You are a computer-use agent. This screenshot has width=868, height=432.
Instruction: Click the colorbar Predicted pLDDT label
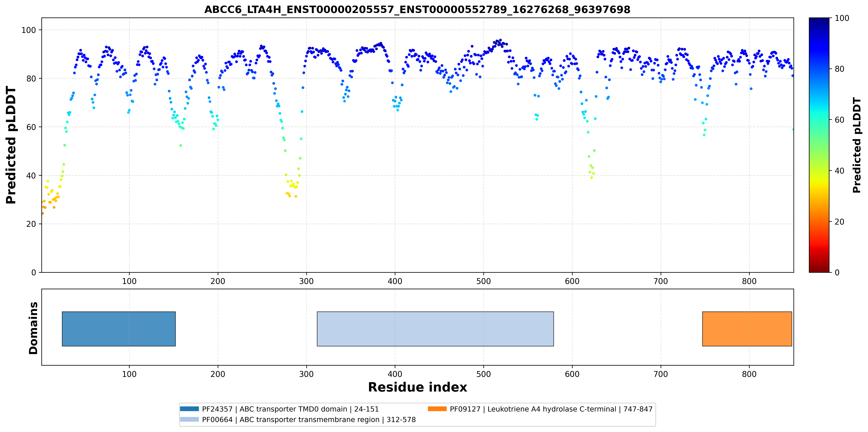(x=857, y=145)
